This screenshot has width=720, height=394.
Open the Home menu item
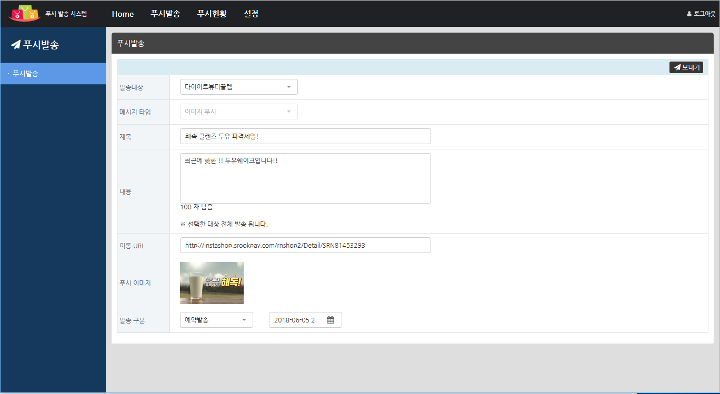(x=123, y=14)
